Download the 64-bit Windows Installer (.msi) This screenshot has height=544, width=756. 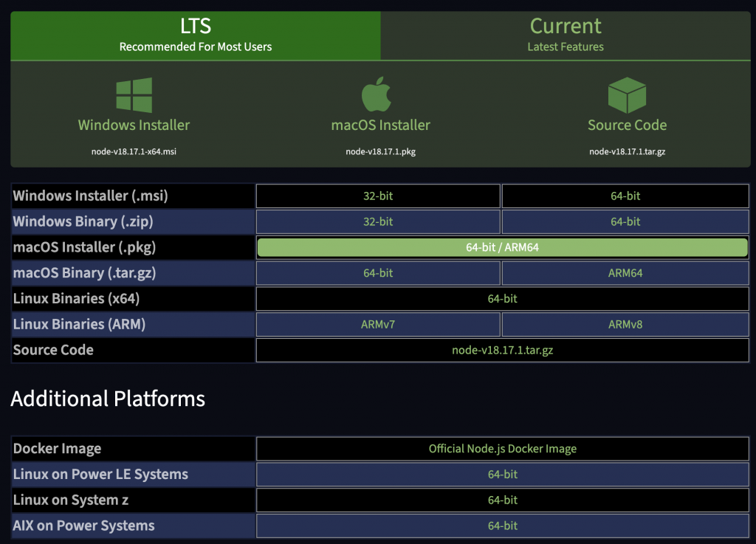point(625,196)
